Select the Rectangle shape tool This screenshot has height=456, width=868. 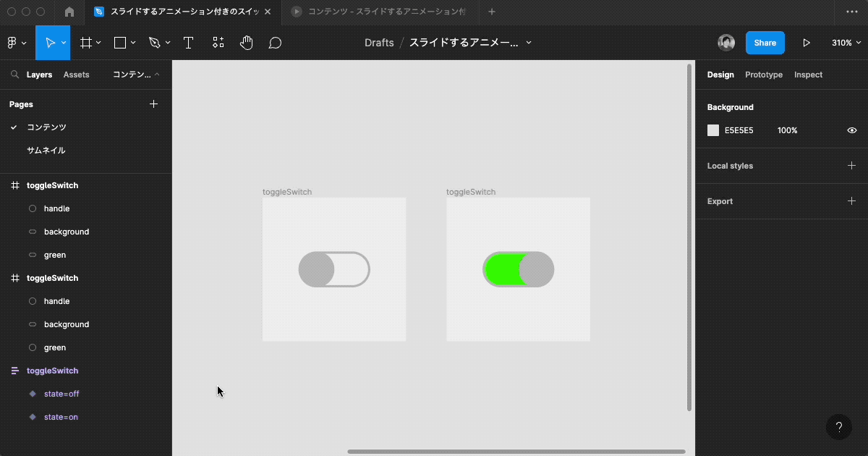(x=119, y=43)
